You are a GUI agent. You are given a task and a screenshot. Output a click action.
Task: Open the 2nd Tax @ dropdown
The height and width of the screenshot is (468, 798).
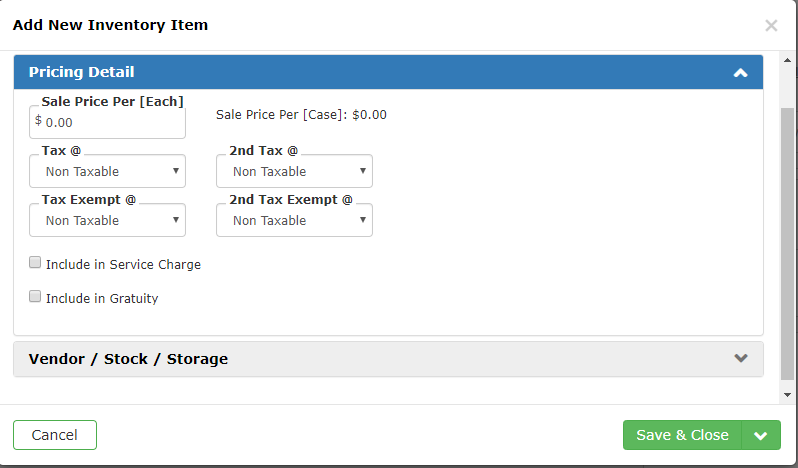click(x=294, y=171)
